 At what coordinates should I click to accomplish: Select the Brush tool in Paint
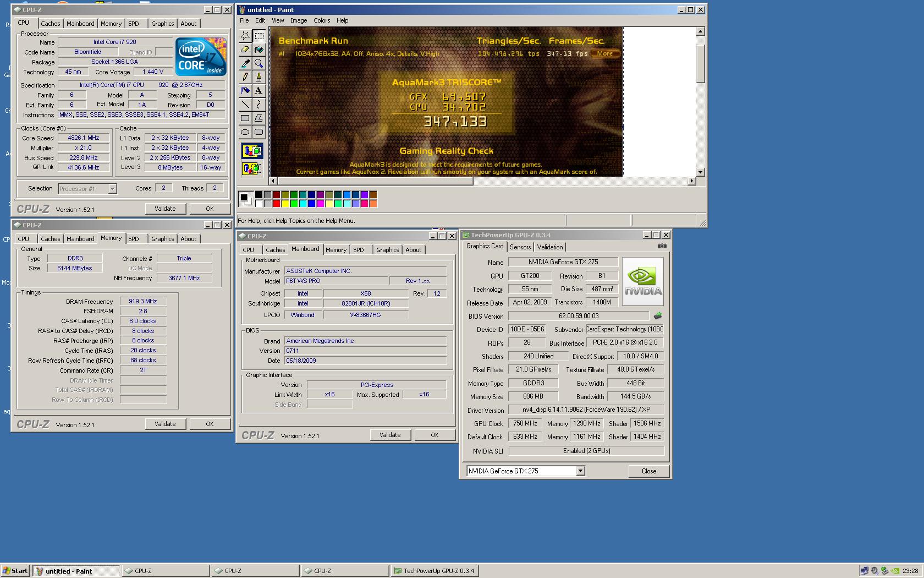tap(259, 77)
